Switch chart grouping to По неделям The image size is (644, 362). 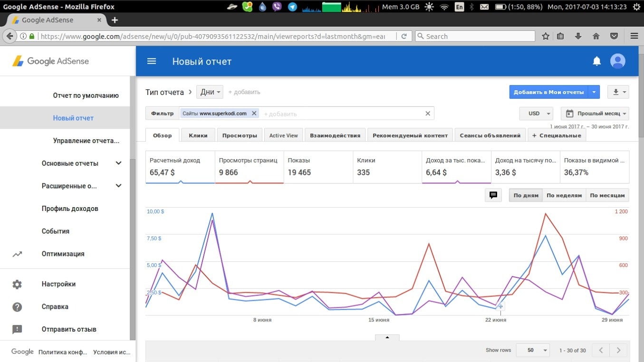(x=564, y=195)
